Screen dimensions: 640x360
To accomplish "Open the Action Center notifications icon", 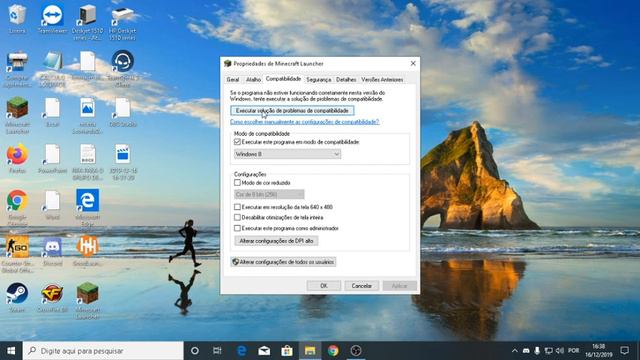I will pos(624,351).
